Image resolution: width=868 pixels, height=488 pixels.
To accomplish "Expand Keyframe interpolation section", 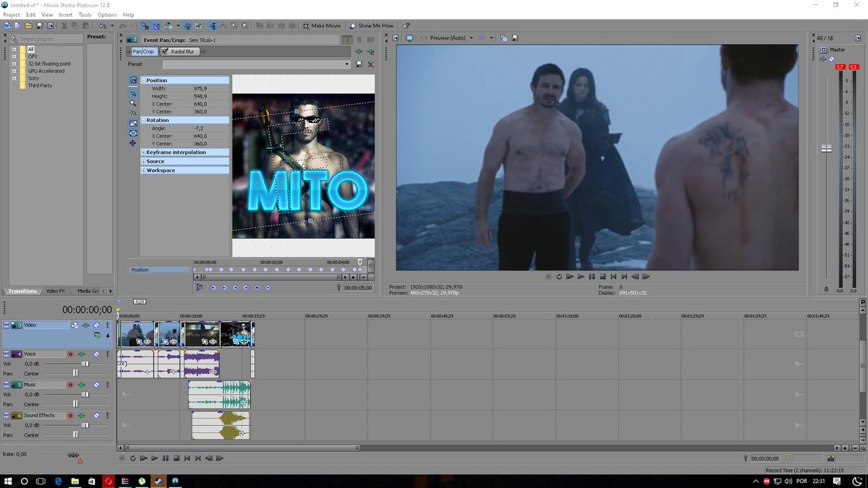I will point(143,153).
